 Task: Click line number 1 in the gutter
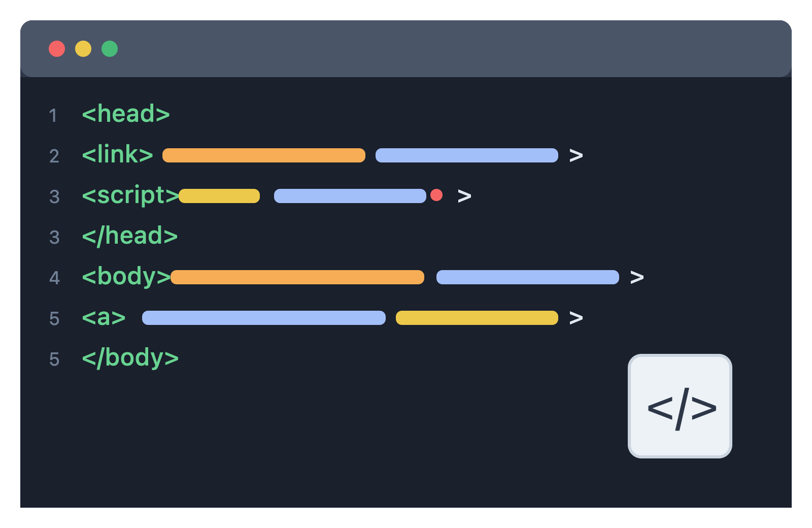tap(53, 115)
